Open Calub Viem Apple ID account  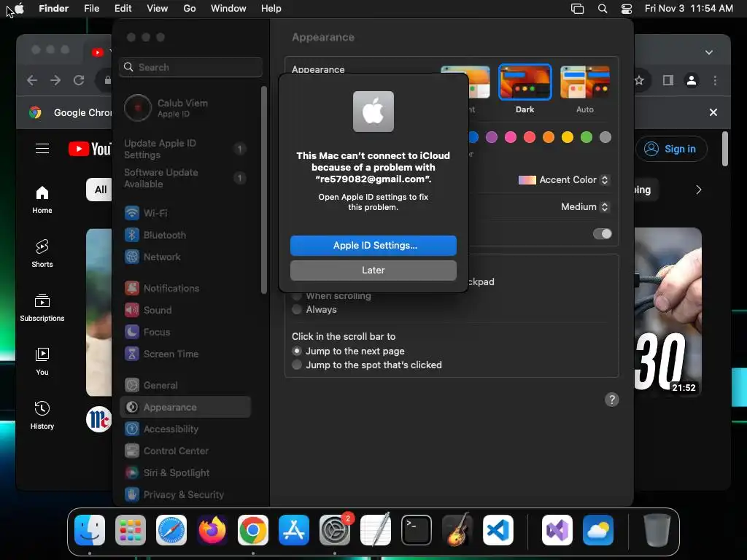pyautogui.click(x=186, y=108)
